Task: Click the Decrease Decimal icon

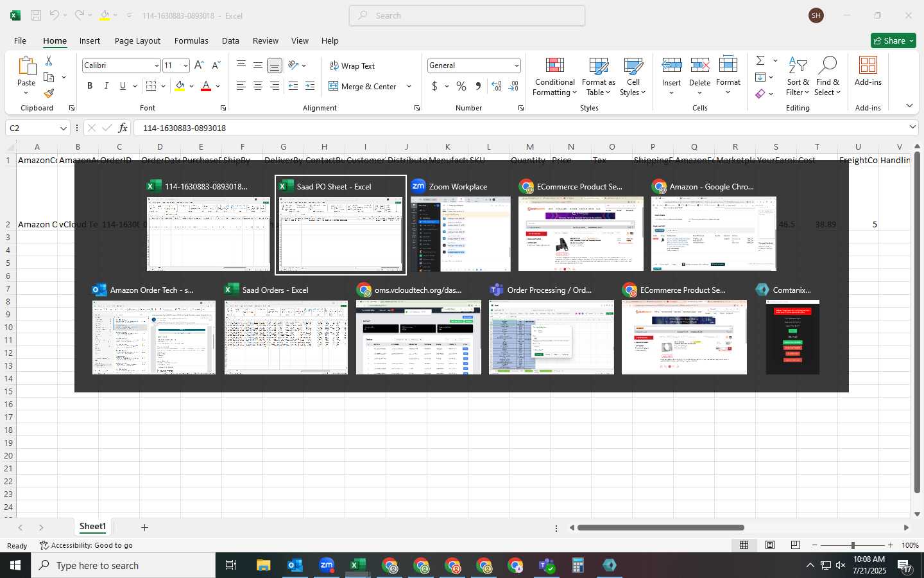Action: coord(513,86)
